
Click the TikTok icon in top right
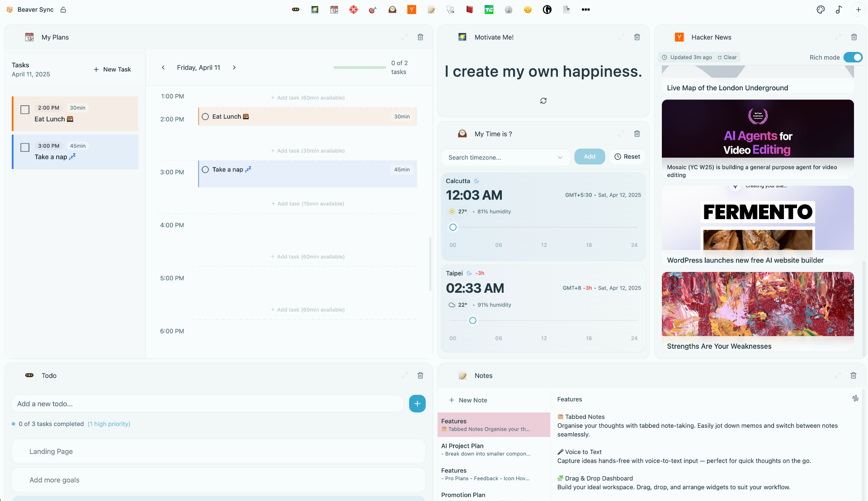pos(839,9)
